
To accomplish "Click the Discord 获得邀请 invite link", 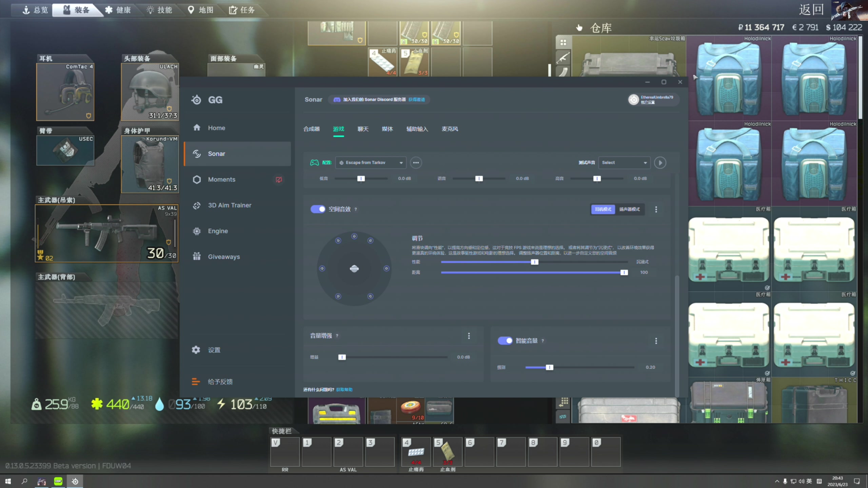I will click(x=416, y=100).
